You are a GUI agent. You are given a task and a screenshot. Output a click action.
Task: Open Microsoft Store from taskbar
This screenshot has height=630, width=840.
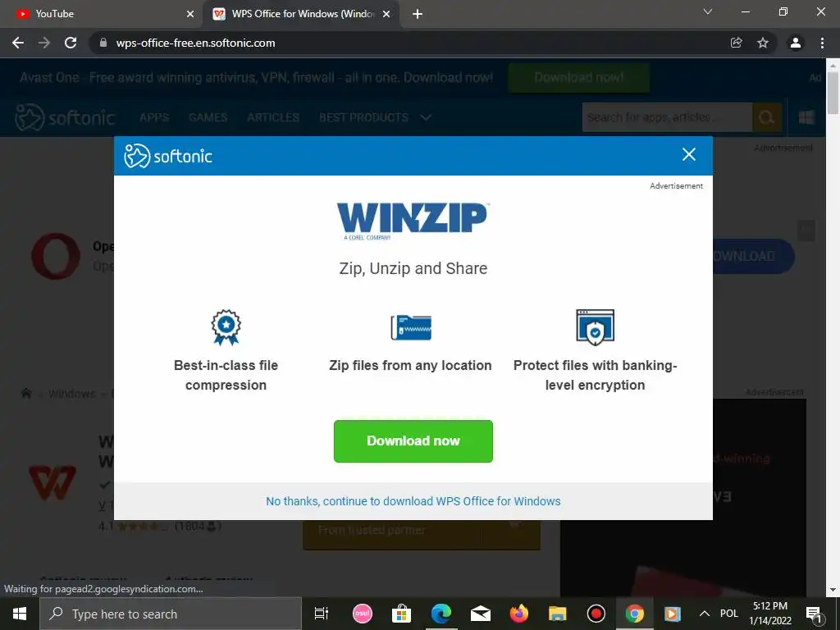pyautogui.click(x=401, y=614)
